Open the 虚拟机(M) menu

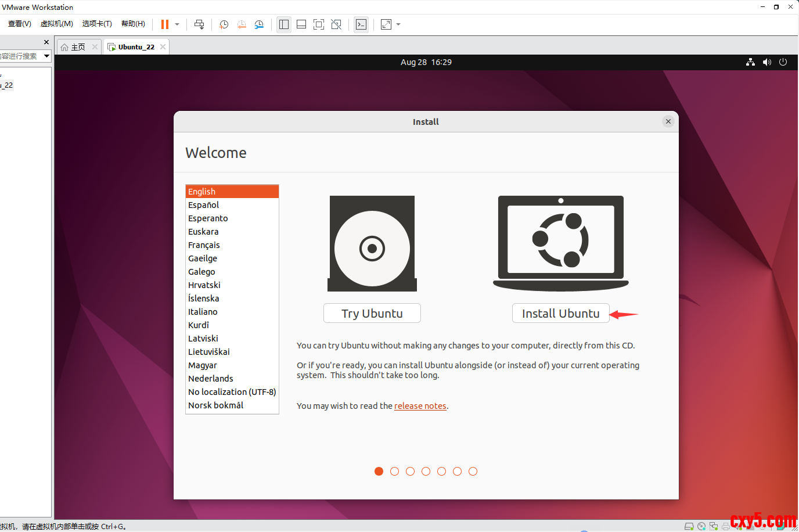tap(57, 24)
